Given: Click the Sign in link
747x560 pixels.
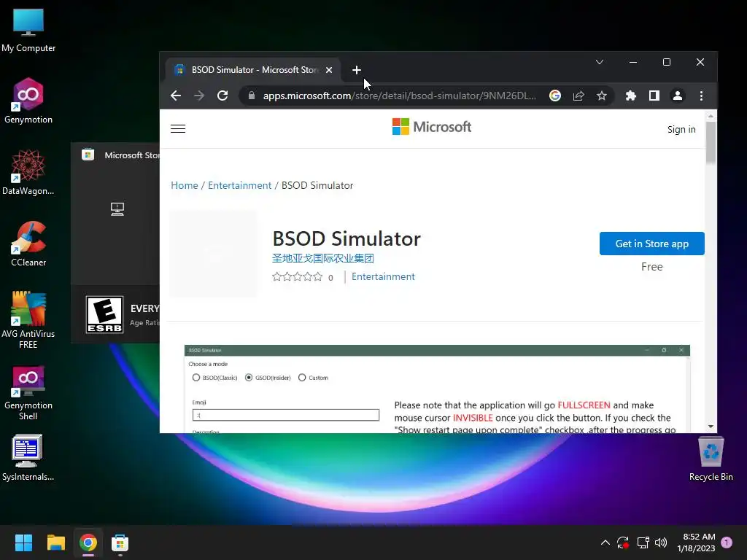Looking at the screenshot, I should pyautogui.click(x=681, y=130).
